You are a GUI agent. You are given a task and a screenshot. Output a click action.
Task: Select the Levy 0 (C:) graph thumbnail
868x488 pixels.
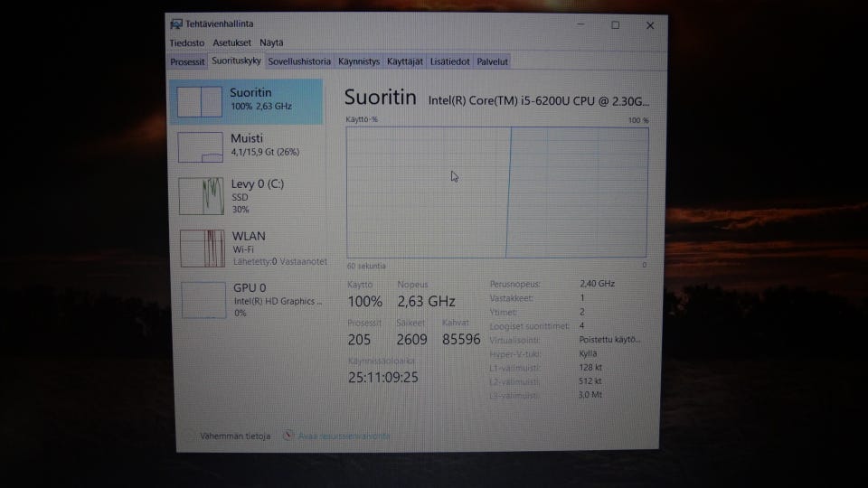click(202, 196)
